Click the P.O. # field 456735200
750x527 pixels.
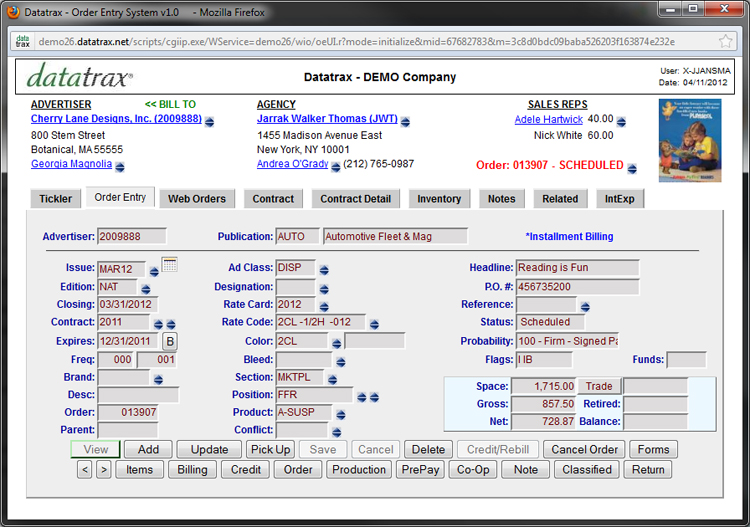pos(577,287)
